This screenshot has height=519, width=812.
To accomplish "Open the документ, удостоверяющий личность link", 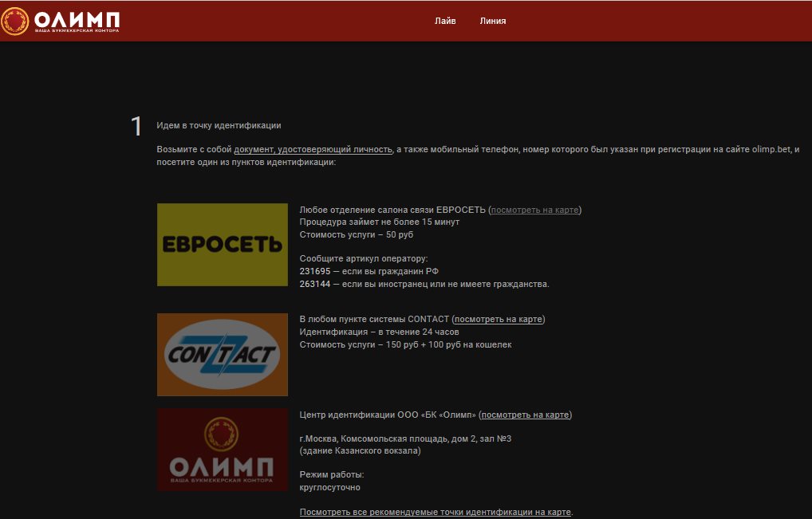I will (313, 150).
